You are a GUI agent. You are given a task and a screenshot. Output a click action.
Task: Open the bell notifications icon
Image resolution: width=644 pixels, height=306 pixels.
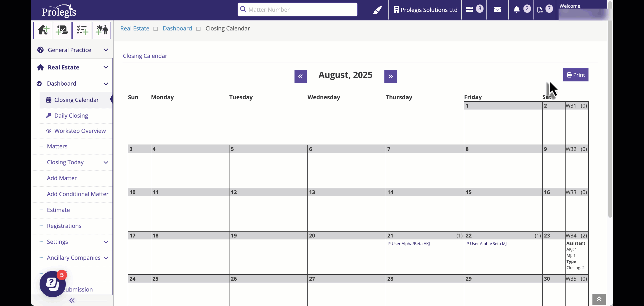516,9
